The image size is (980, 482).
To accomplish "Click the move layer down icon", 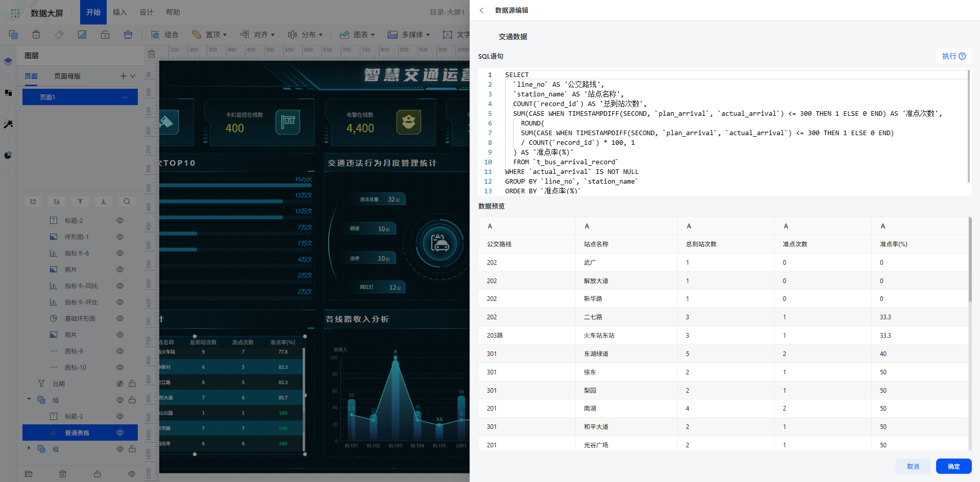I will click(x=57, y=201).
